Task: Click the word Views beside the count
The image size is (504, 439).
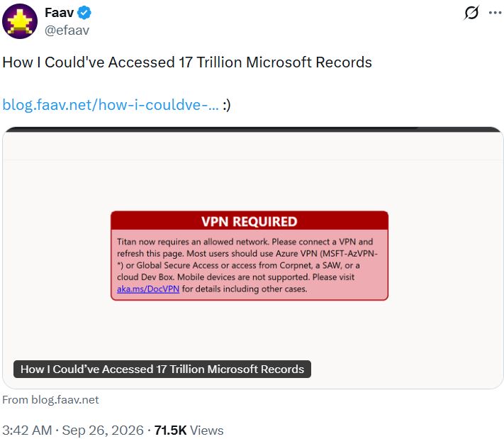Action: point(207,430)
